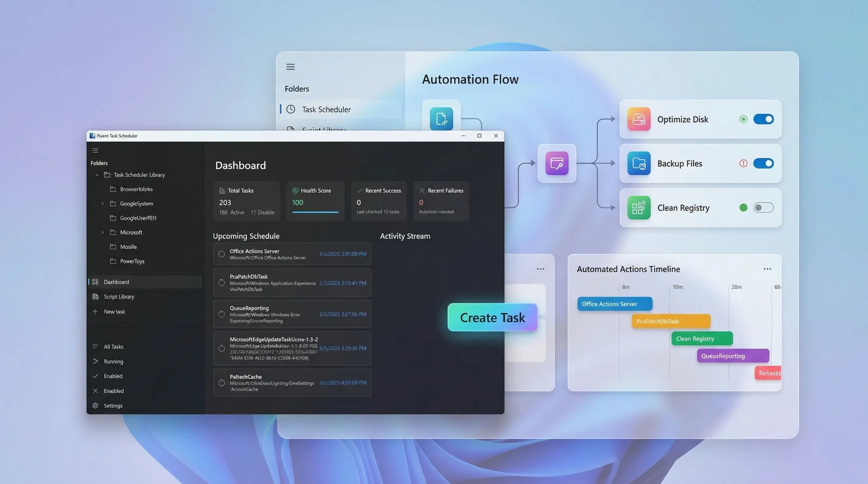868x484 pixels.
Task: Click the Browserlobrks folder icon
Action: click(x=113, y=189)
